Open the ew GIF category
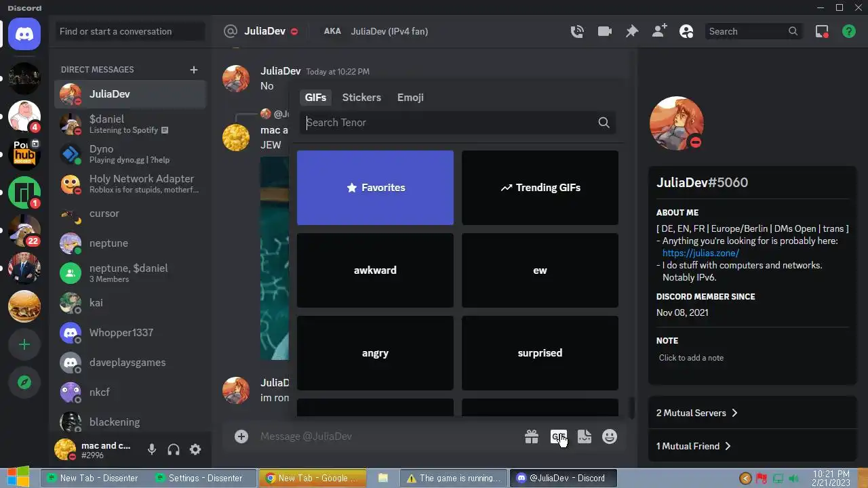 [x=540, y=270]
